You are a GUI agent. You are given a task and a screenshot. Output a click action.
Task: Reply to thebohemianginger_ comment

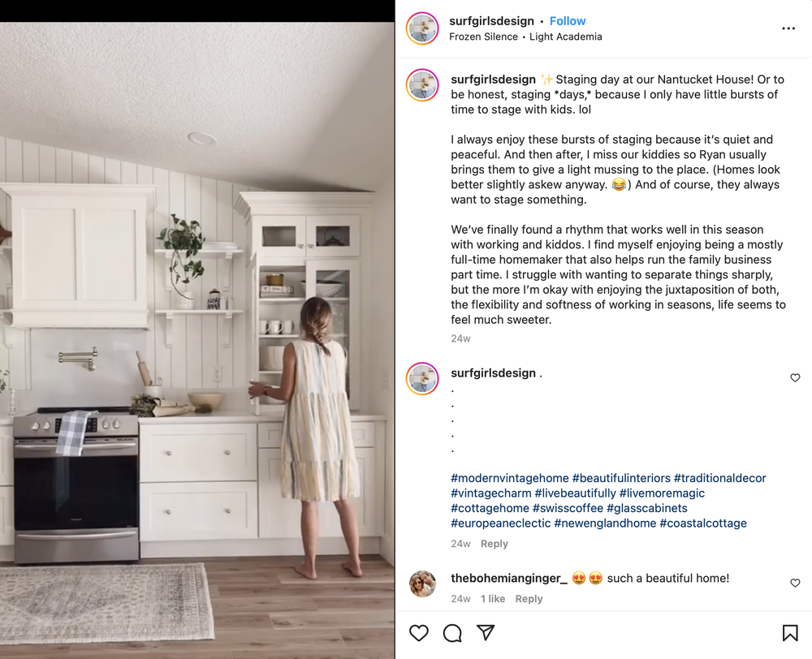pyautogui.click(x=529, y=598)
